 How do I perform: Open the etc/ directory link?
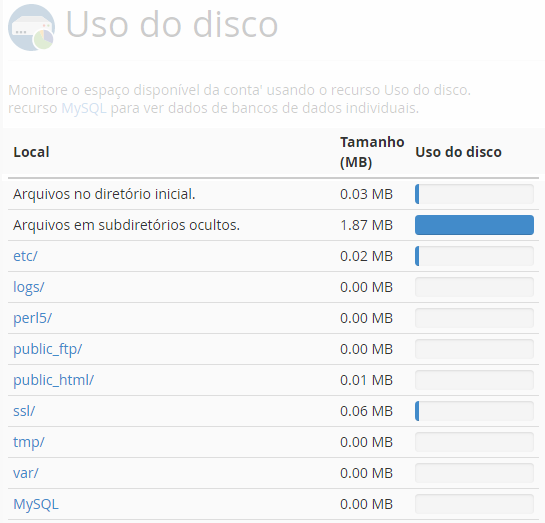pos(25,256)
